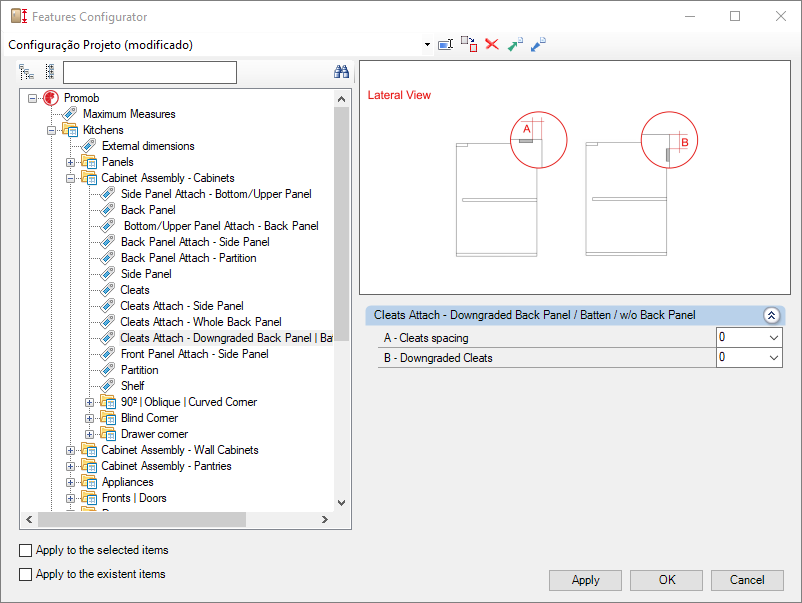Screen dimensions: 802x603
Task: Click the tree vertical scrollbar thumb
Action: [341, 223]
